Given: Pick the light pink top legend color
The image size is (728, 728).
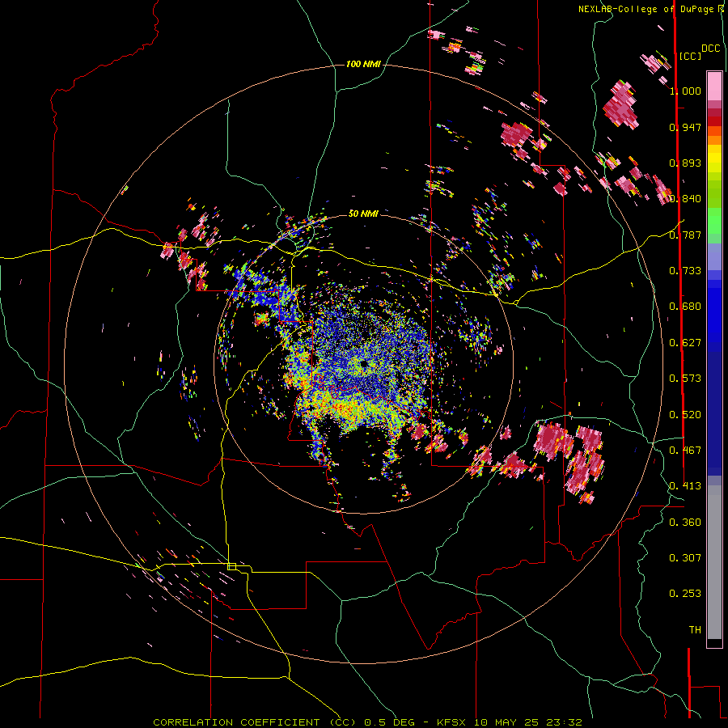Looking at the screenshot, I should tap(714, 86).
